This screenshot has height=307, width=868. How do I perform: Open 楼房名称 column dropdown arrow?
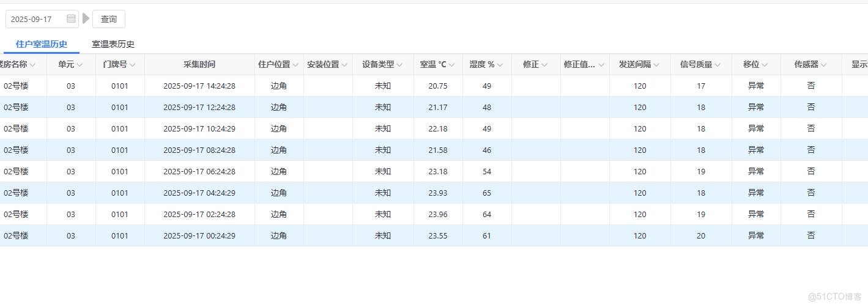click(x=33, y=65)
